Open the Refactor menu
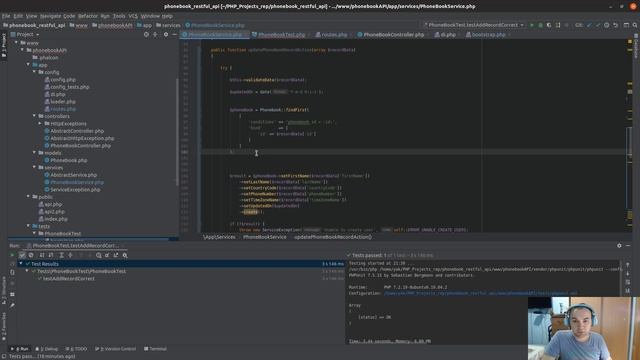This screenshot has height=360, width=640. (x=88, y=16)
